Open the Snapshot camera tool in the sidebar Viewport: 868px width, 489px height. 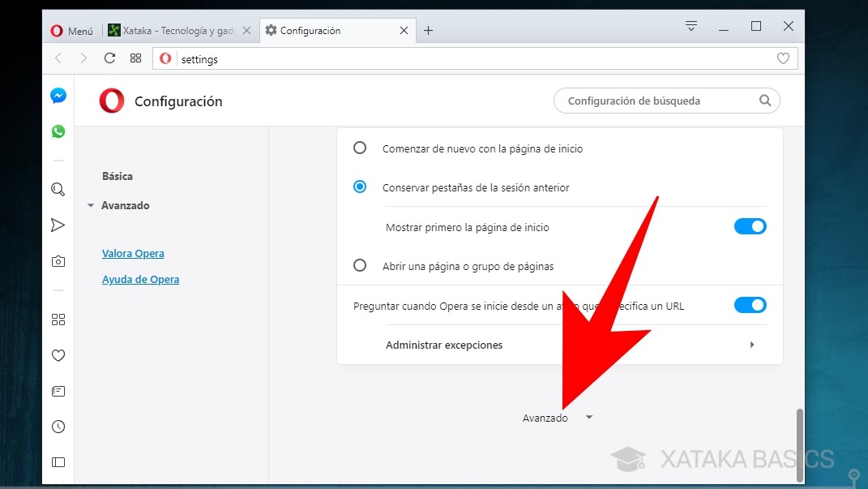pos(58,260)
